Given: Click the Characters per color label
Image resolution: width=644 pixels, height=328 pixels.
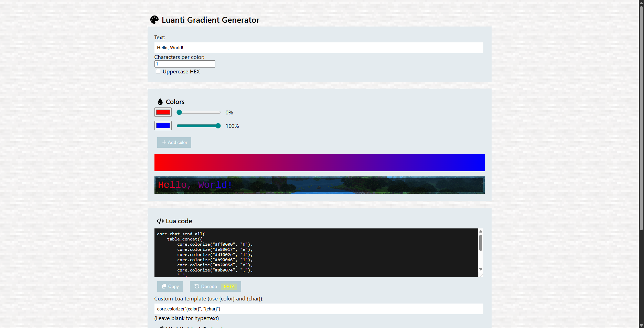Looking at the screenshot, I should point(179,57).
